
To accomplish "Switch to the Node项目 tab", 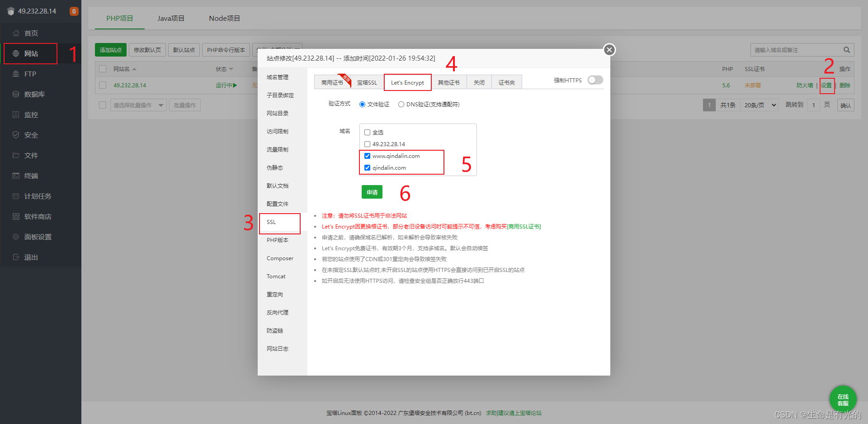I will [224, 19].
